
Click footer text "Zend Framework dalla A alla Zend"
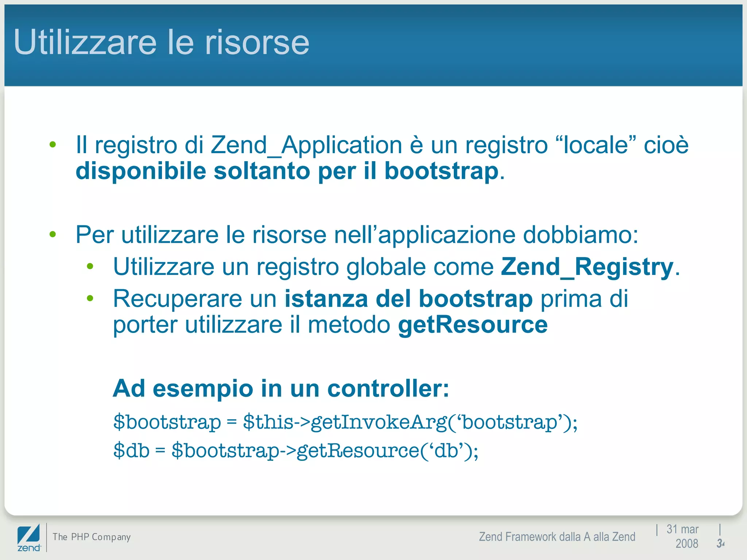(x=557, y=537)
